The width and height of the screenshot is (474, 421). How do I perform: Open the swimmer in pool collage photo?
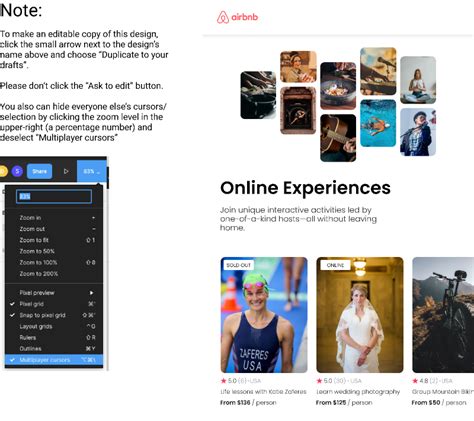pos(378,123)
